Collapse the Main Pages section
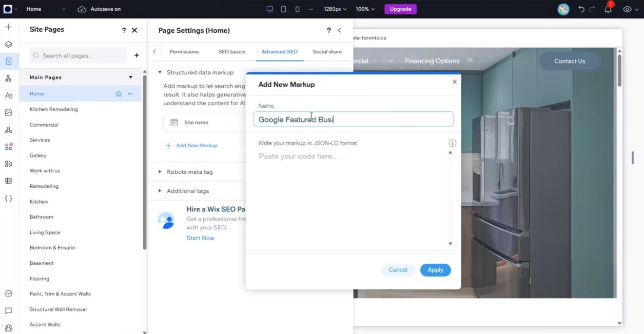This screenshot has height=334, width=644. [130, 77]
